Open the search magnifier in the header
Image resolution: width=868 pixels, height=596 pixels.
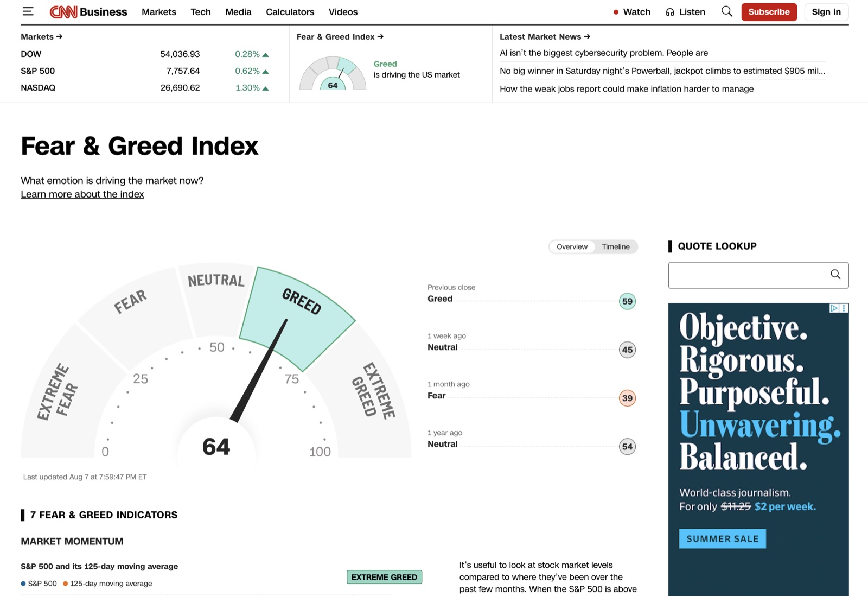727,11
